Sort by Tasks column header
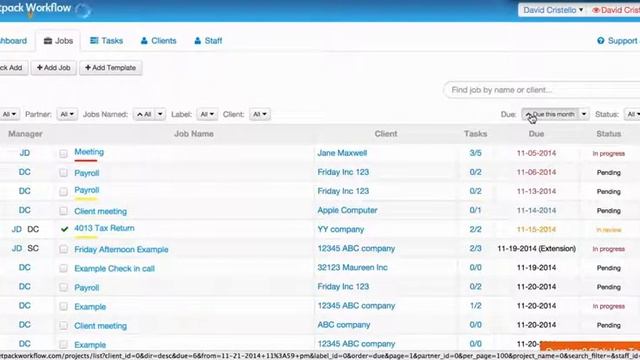Screen dimensions: 640x360 pyautogui.click(x=476, y=134)
